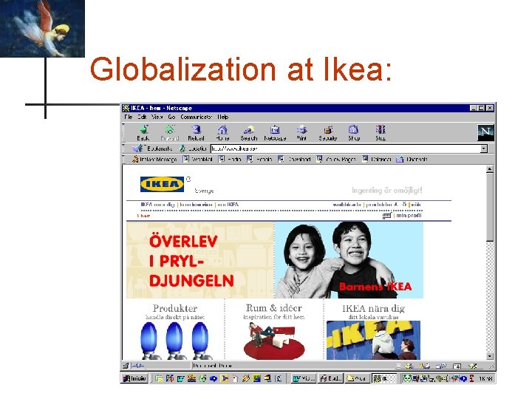Open the Help menu
Image resolution: width=532 pixels, height=399 pixels.
223,117
